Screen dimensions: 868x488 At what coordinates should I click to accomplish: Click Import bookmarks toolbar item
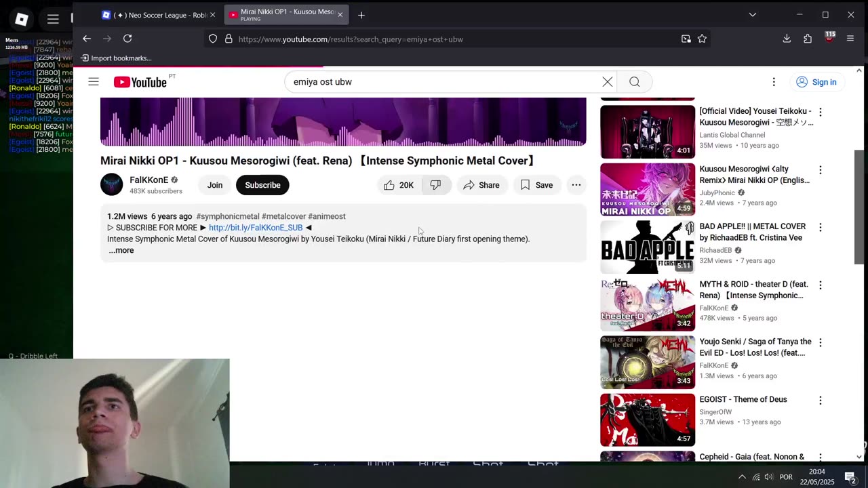coord(116,58)
